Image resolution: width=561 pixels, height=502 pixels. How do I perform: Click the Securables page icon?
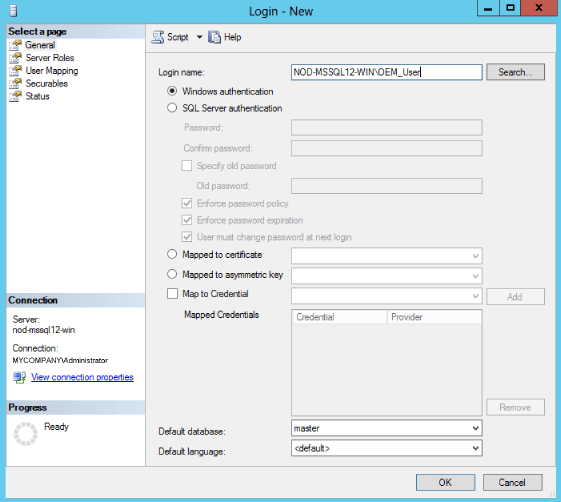(x=15, y=84)
